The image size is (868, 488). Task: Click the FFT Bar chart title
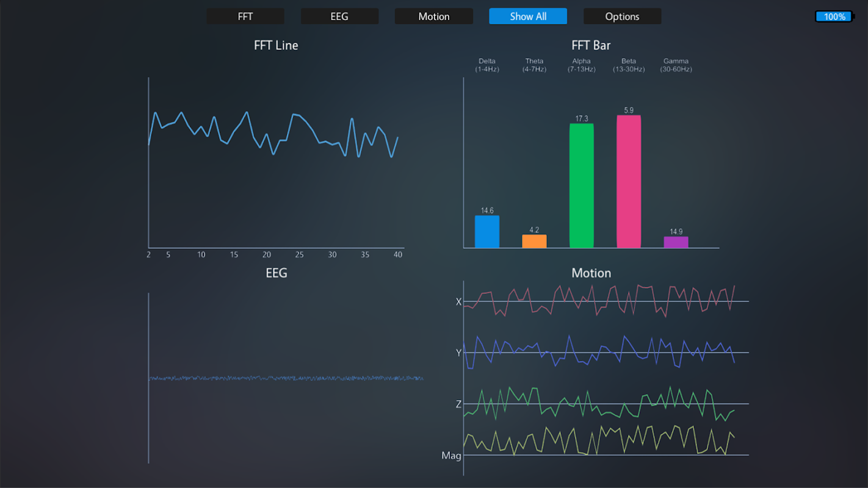pos(591,45)
